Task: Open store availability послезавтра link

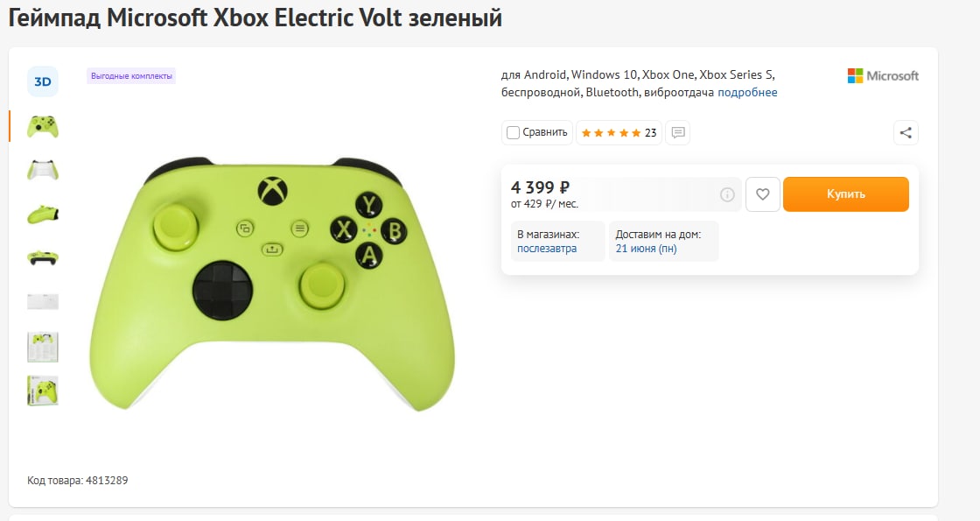Action: tap(547, 249)
